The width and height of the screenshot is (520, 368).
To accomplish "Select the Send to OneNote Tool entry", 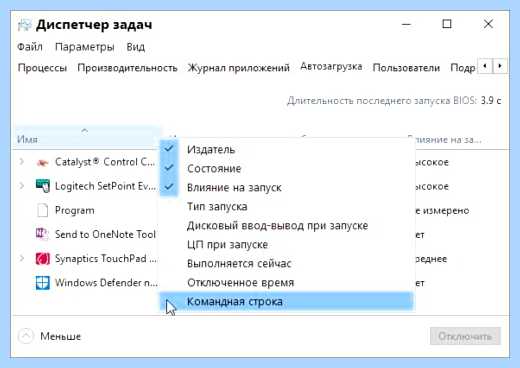I will click(105, 234).
